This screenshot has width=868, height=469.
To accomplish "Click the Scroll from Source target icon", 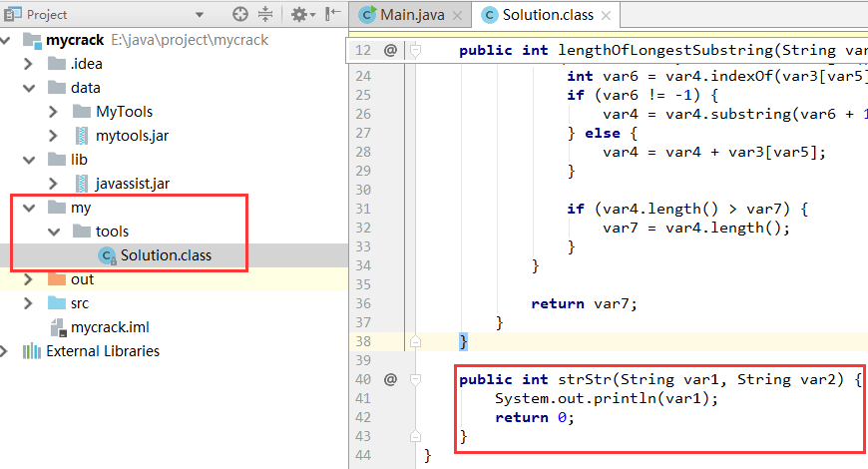I will 240,14.
